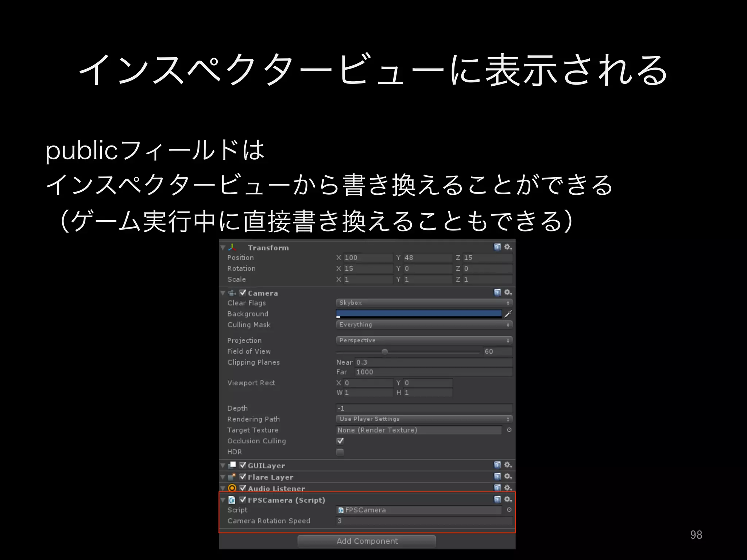Open Script field object picker circle
The height and width of the screenshot is (560, 747).
509,510
